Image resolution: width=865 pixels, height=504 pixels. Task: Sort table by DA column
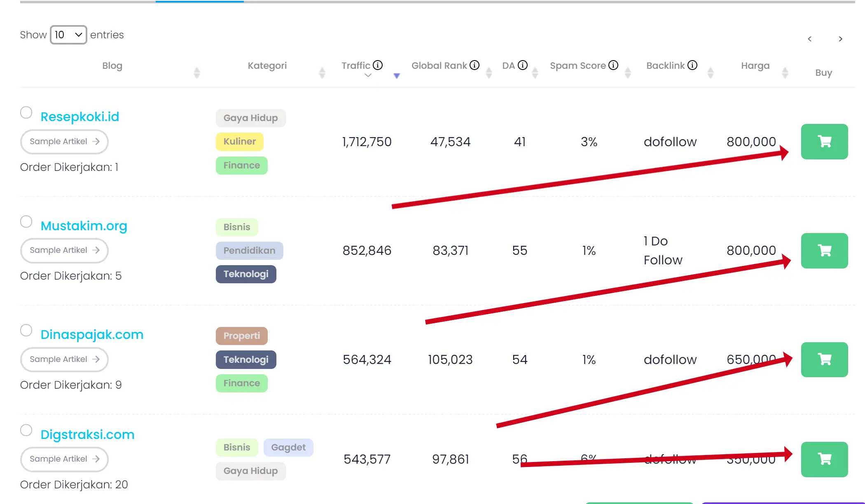[x=535, y=73]
